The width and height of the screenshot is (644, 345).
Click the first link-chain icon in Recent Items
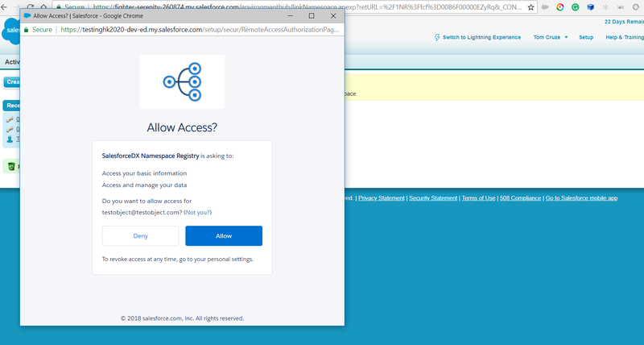pos(10,119)
